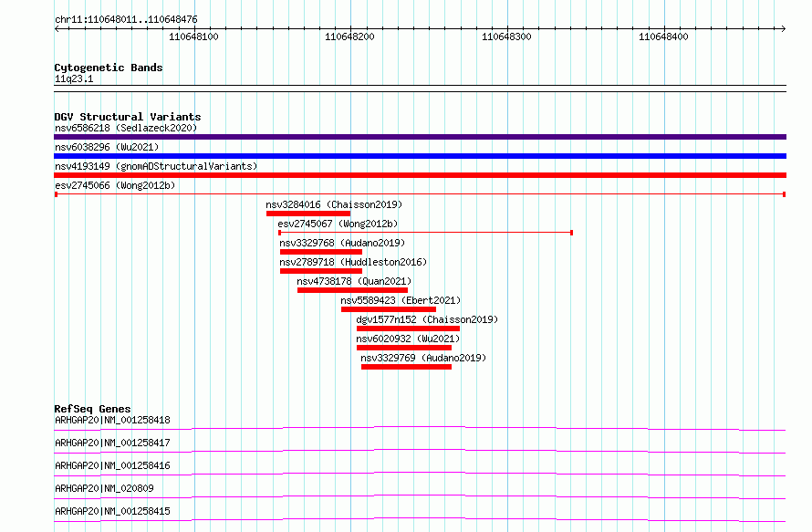Viewport: 812px width, 532px height.
Task: Open variant nsv5589423 (Ebert2021) label
Action: [401, 300]
